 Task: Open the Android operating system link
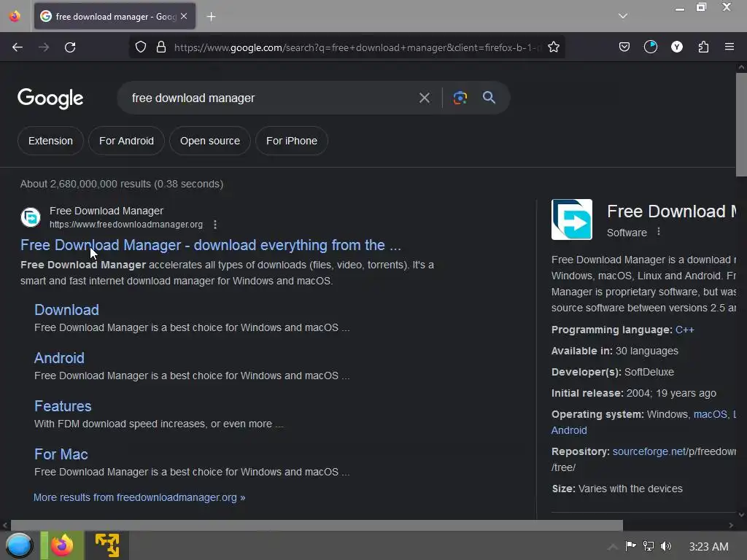[x=569, y=430]
